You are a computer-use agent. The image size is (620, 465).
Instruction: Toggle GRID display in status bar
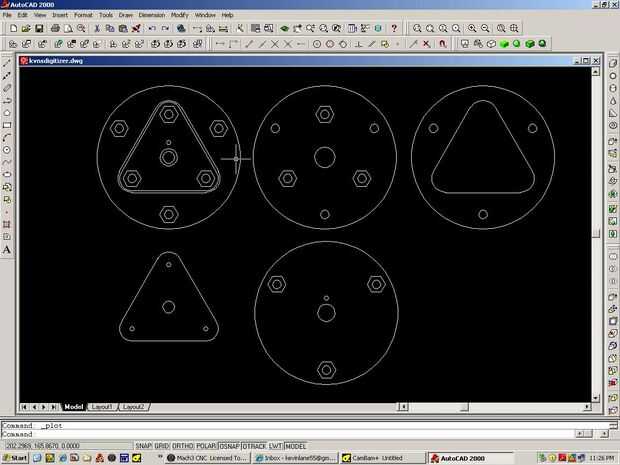pos(162,446)
